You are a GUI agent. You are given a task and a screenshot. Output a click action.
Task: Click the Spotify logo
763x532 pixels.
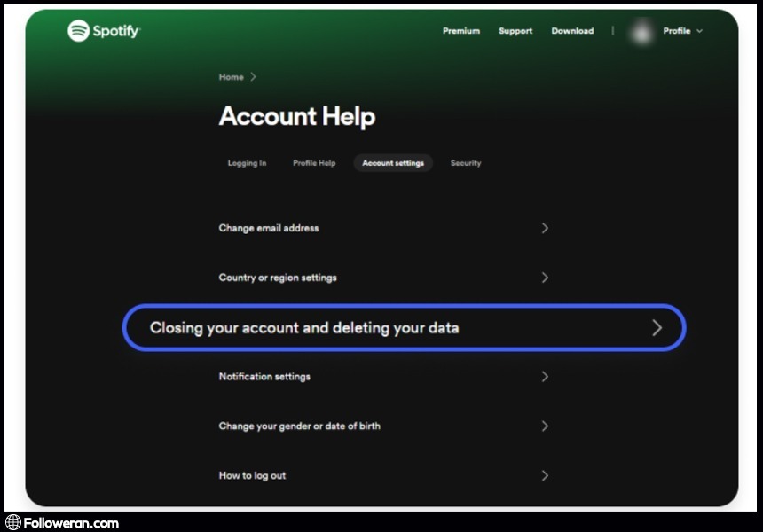[104, 31]
